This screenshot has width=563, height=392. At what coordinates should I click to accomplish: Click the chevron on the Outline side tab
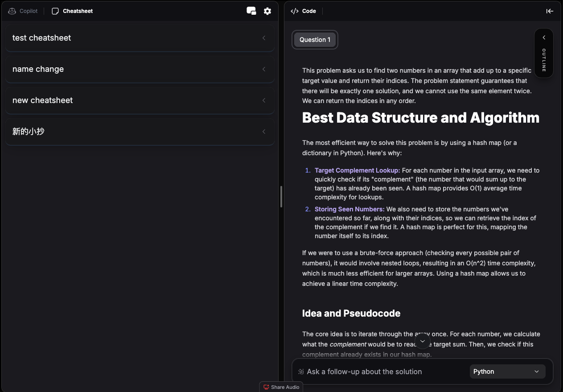pos(544,37)
